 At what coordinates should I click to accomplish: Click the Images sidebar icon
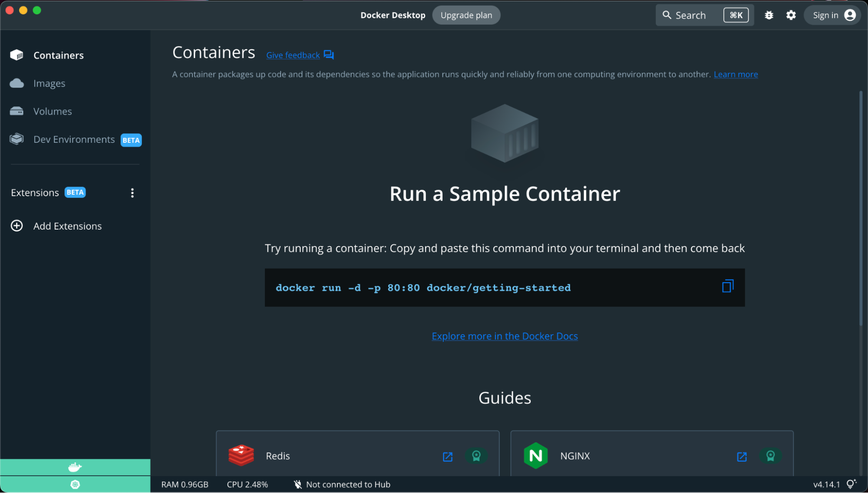pos(16,83)
